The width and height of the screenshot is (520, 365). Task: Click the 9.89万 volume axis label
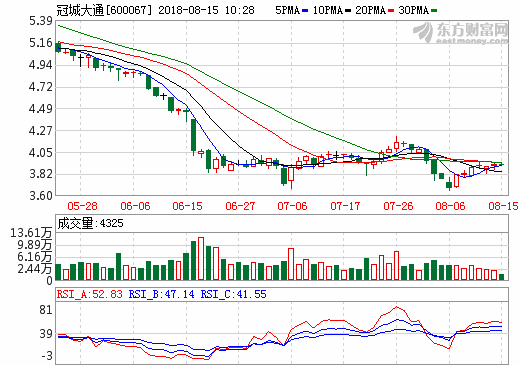[x=35, y=245]
